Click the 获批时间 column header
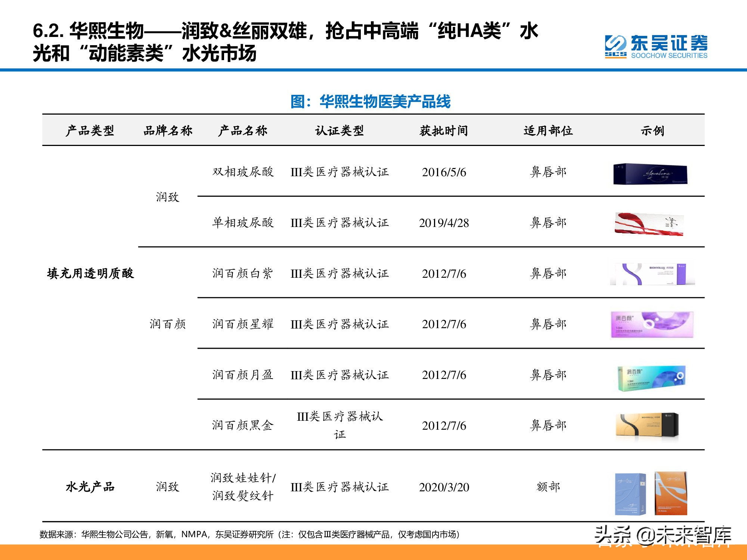The image size is (747, 560). point(444,131)
